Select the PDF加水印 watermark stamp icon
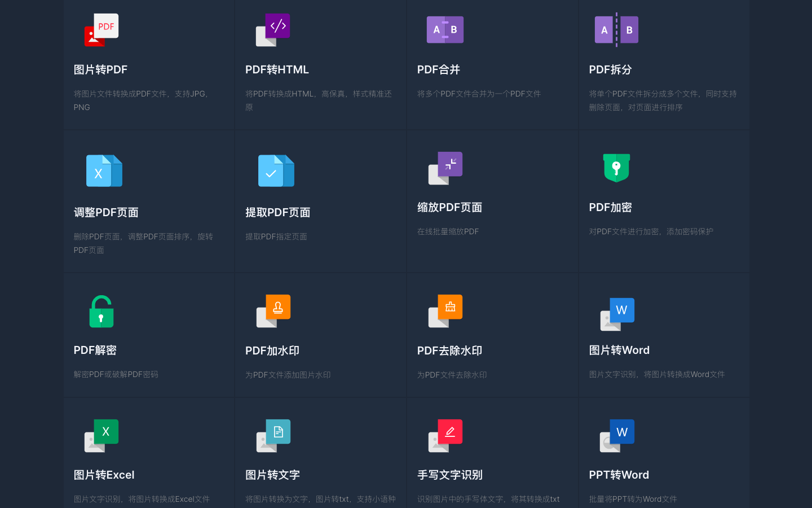This screenshot has height=508, width=812. (273, 309)
